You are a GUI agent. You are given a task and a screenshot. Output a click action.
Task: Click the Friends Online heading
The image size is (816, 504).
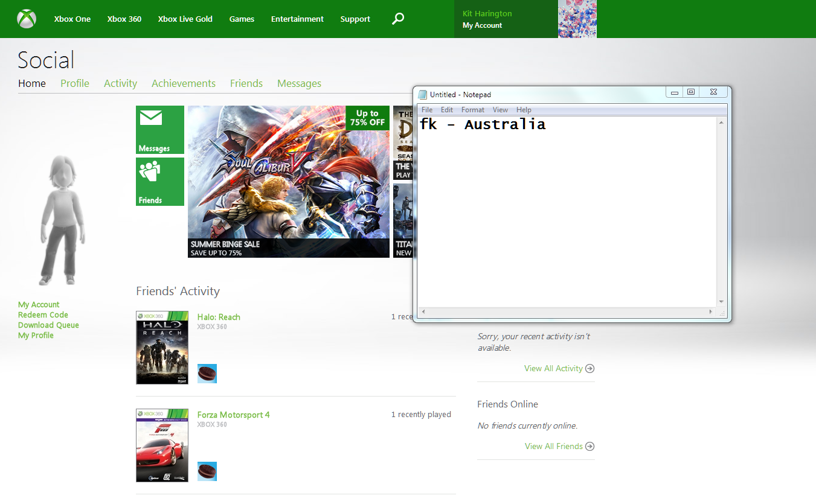coord(507,404)
